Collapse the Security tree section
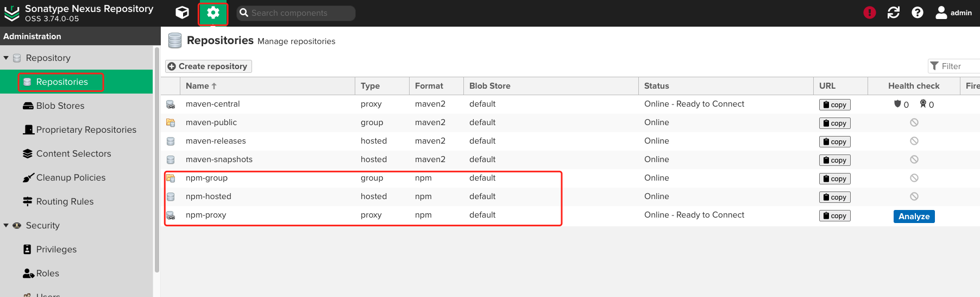Viewport: 980px width, 297px height. click(6, 225)
